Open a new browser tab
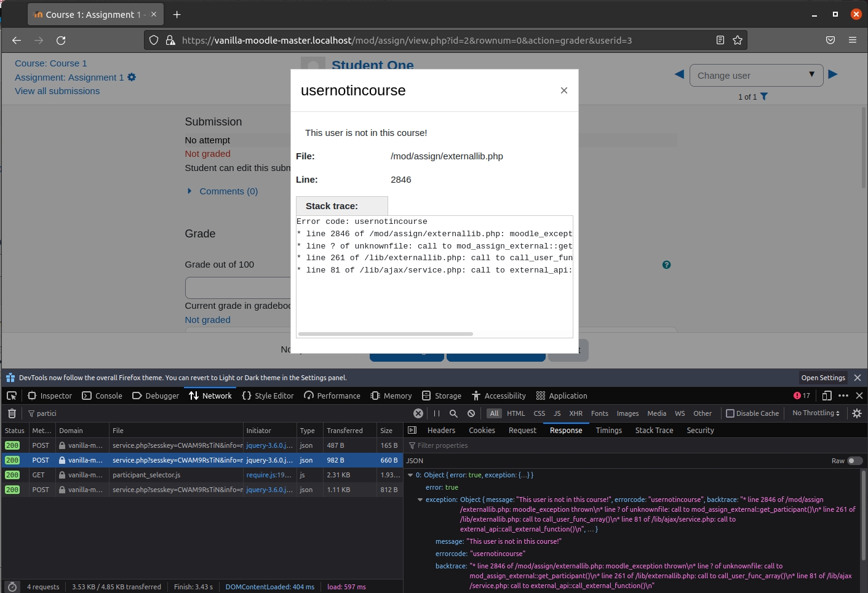The height and width of the screenshot is (593, 868). coord(177,14)
